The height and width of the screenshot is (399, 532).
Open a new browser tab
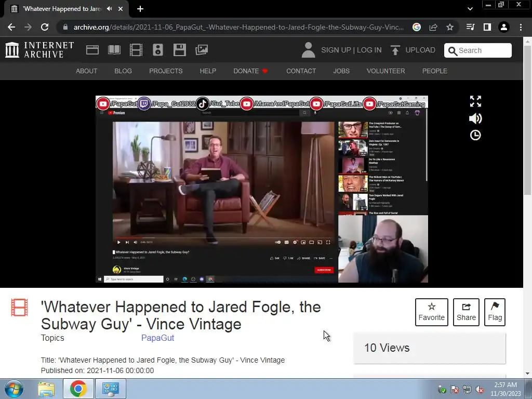point(140,9)
